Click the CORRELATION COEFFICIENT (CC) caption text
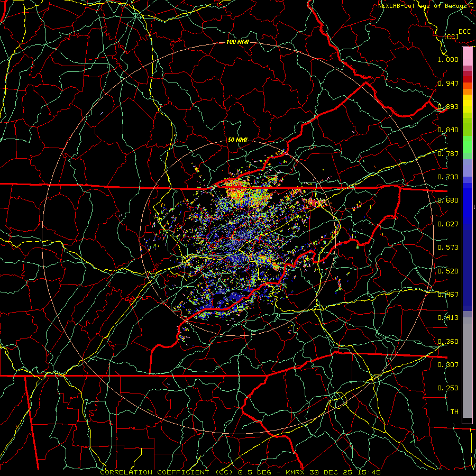Screen dimensions: 476x476 [x=167, y=472]
